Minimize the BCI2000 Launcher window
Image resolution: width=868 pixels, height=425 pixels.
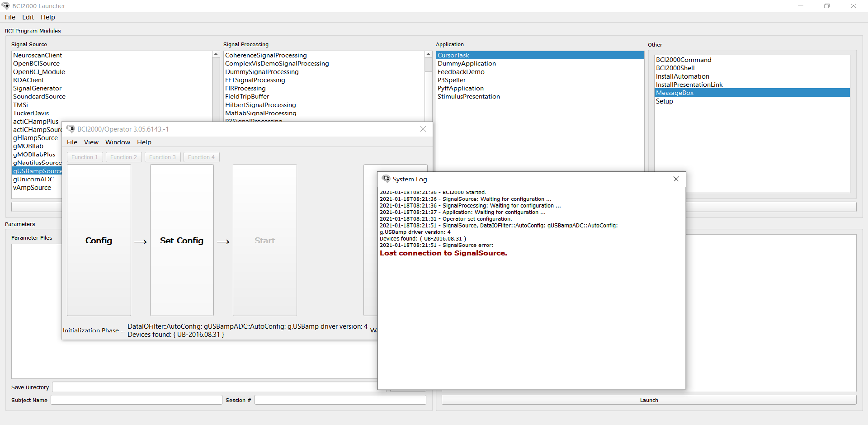point(801,6)
